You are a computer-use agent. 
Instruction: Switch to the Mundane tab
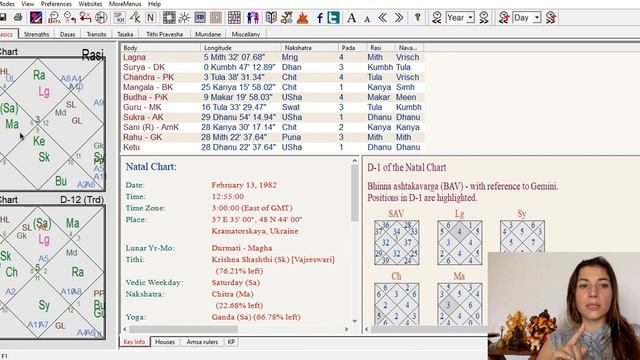208,34
